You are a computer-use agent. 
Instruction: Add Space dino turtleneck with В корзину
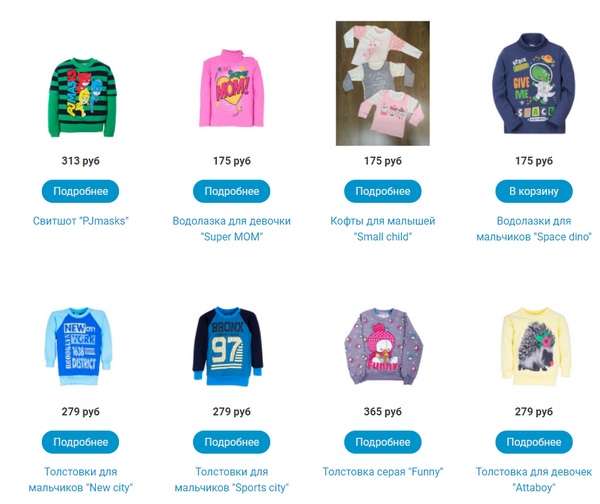pos(534,191)
